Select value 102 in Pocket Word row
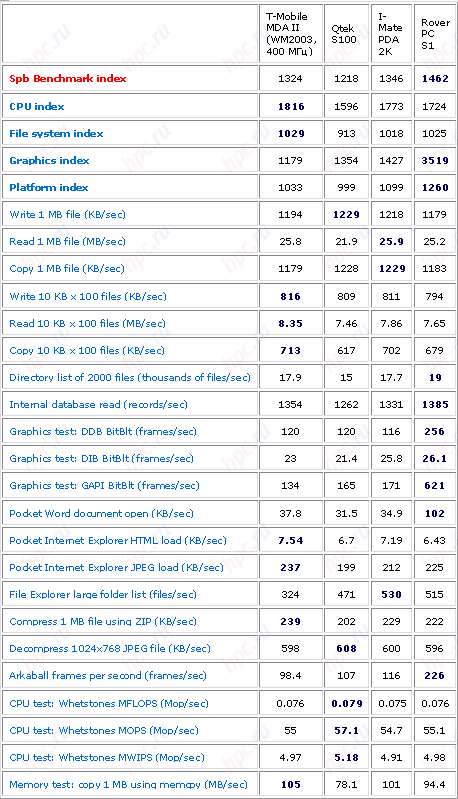The height and width of the screenshot is (799, 458). (435, 514)
